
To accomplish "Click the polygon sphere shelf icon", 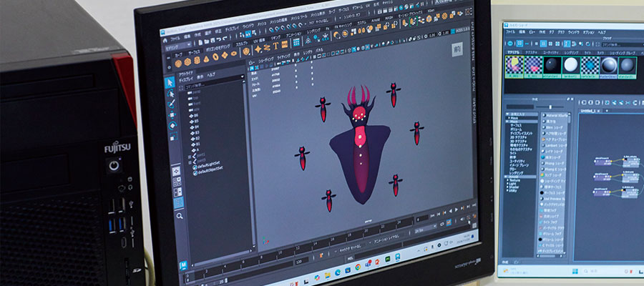I will pos(176,64).
